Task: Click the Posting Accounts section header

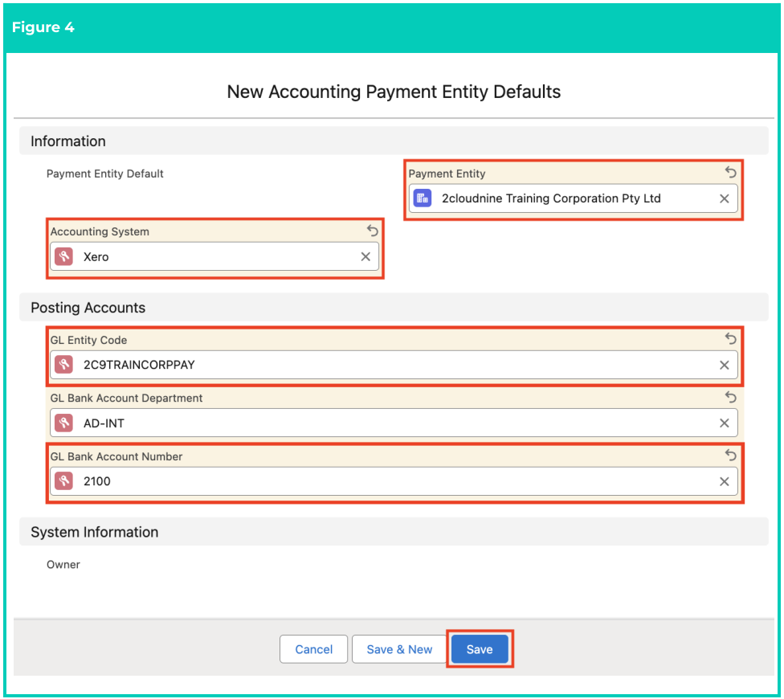Action: click(394, 308)
